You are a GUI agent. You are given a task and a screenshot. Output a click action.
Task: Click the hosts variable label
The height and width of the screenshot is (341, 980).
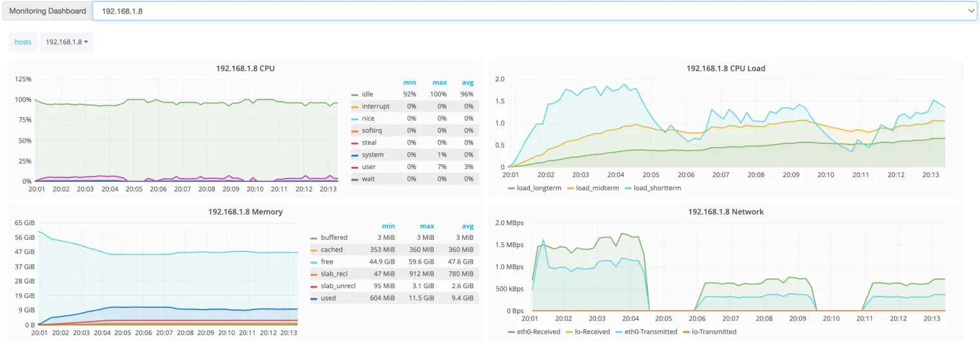[x=23, y=42]
